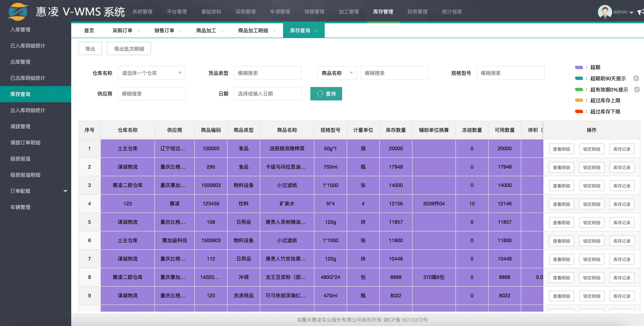644x326 pixels.
Task: Click the gear icon beside 超期前90天提示
Action: click(x=636, y=78)
